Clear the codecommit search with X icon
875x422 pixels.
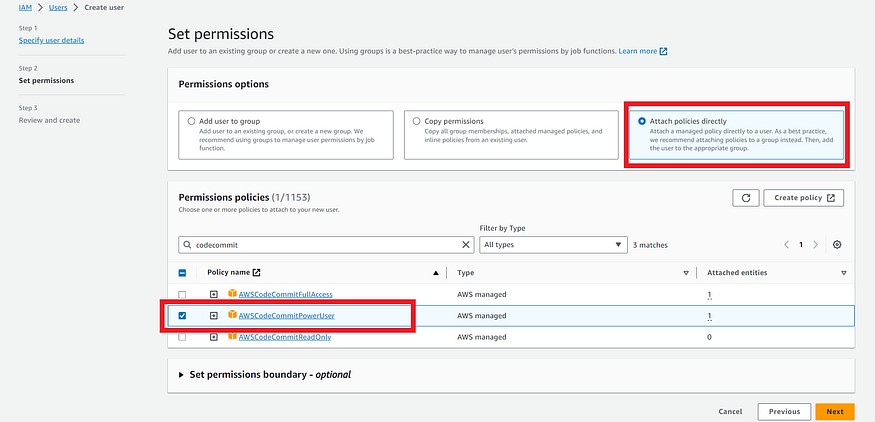coord(466,244)
